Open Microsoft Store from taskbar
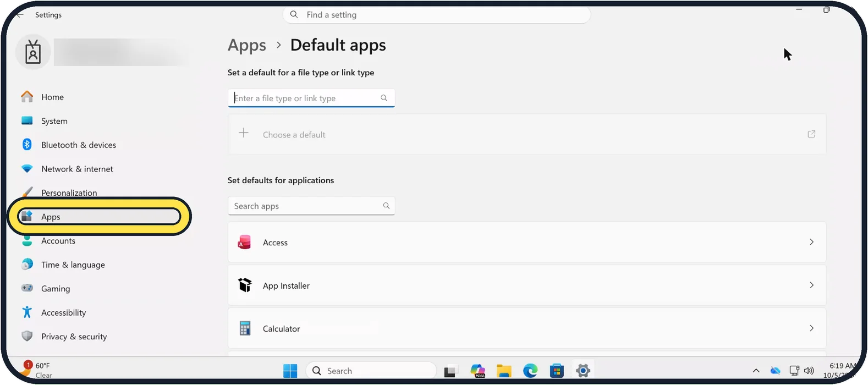This screenshot has width=868, height=385. coord(557,371)
